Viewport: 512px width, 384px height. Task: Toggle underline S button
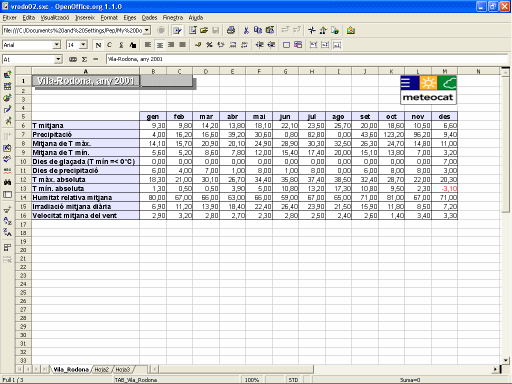pos(121,45)
